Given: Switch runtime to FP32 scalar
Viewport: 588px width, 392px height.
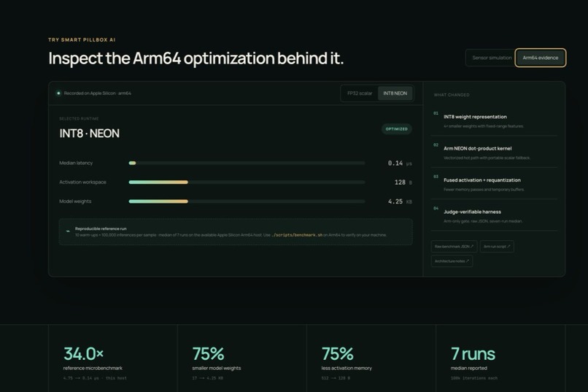Looking at the screenshot, I should coord(360,93).
